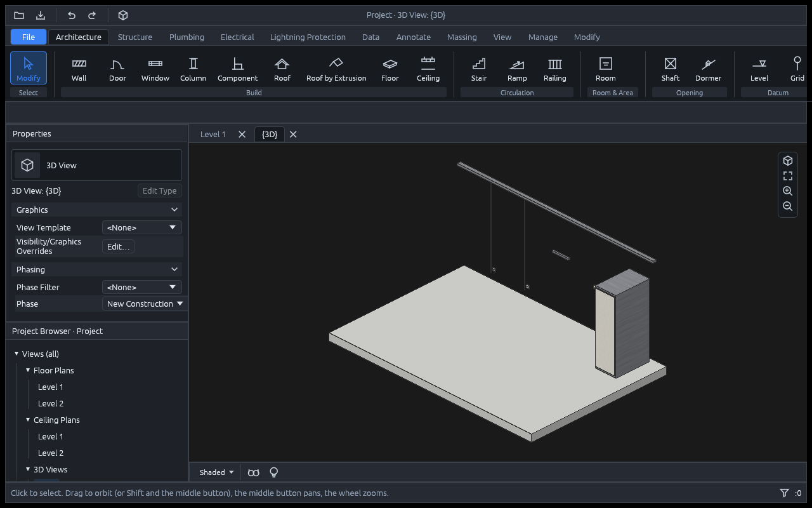
Task: Select the Shaft opening tool
Action: pos(671,69)
